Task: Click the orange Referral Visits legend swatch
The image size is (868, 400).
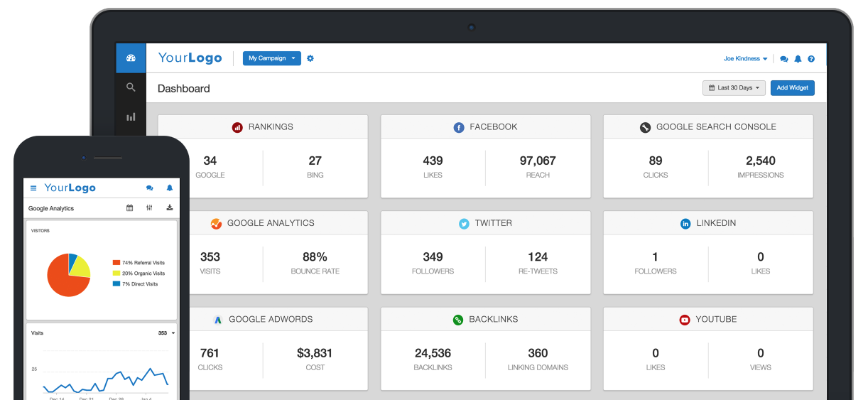Action: [x=116, y=263]
